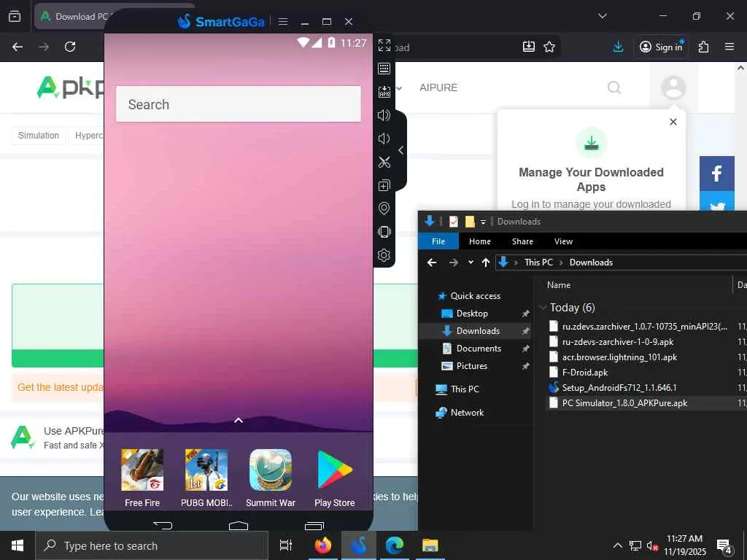747x560 pixels.
Task: Click the emulator Search field
Action: pyautogui.click(x=239, y=104)
